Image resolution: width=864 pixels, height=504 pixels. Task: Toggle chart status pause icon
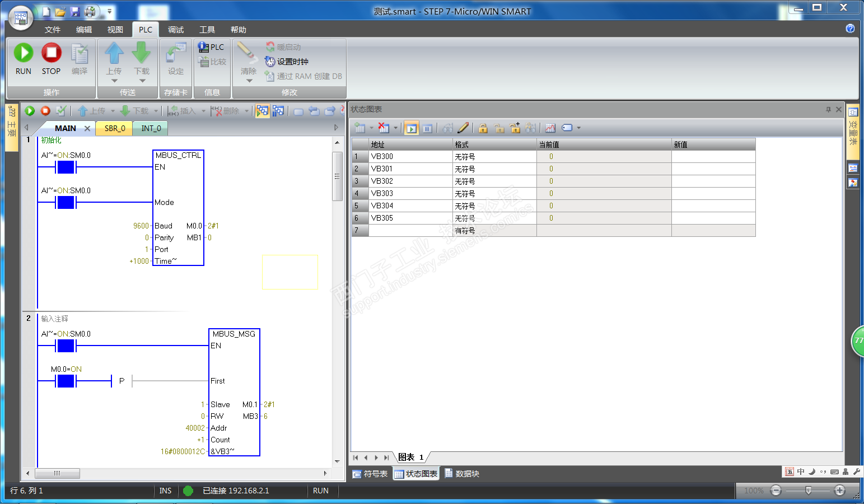[x=427, y=128]
